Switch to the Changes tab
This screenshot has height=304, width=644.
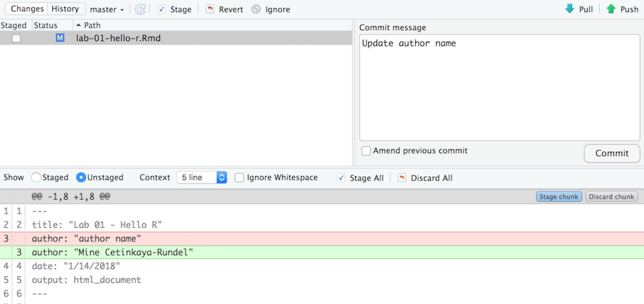click(27, 9)
